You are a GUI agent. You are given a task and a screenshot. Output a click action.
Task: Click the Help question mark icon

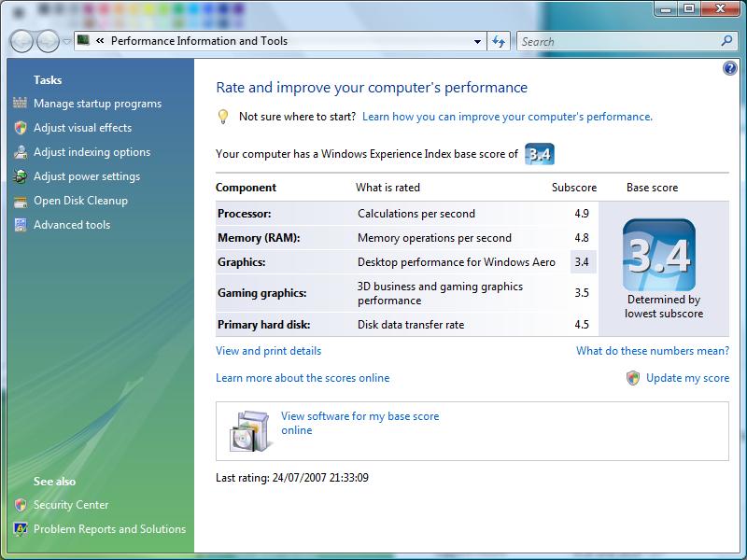pos(730,68)
